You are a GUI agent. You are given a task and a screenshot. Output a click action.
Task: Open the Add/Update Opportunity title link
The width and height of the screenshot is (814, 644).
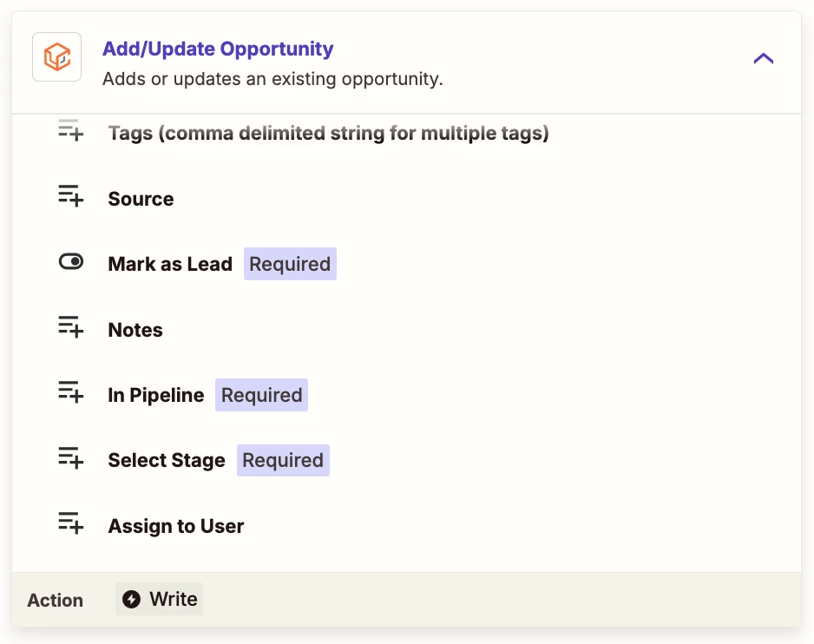pyautogui.click(x=218, y=49)
